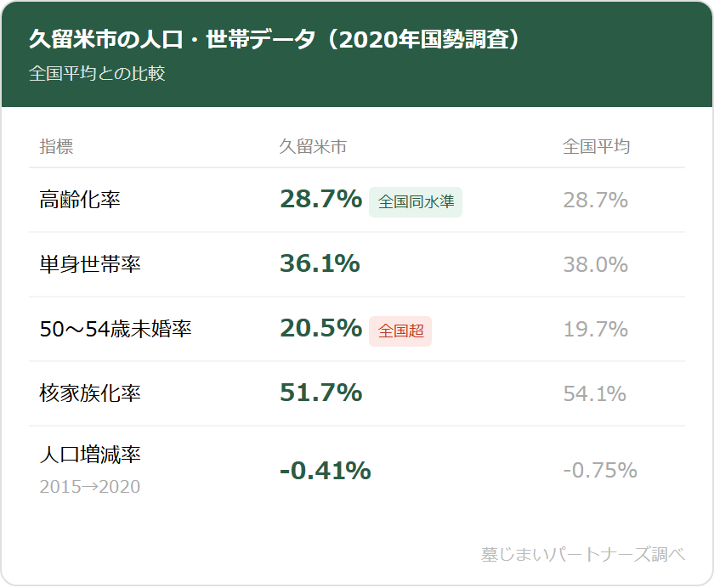Click Kurume's 51.7% value
The image size is (714, 588).
click(x=320, y=393)
